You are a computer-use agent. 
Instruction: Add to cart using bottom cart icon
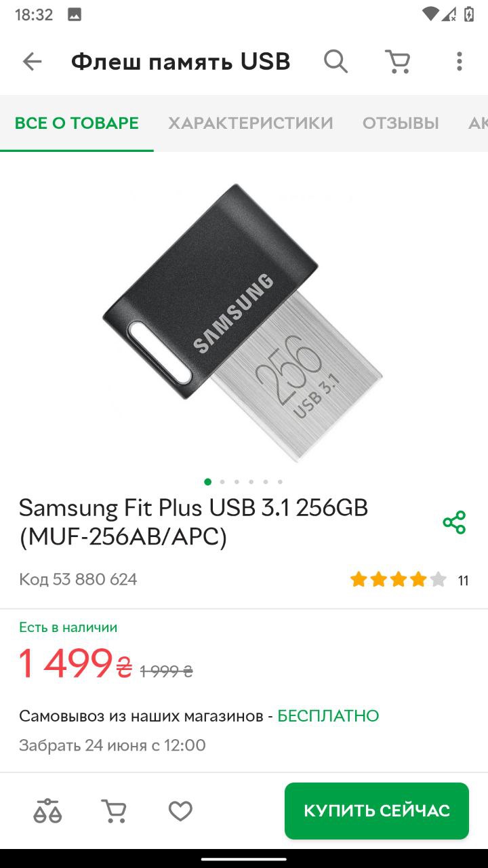pos(113,810)
